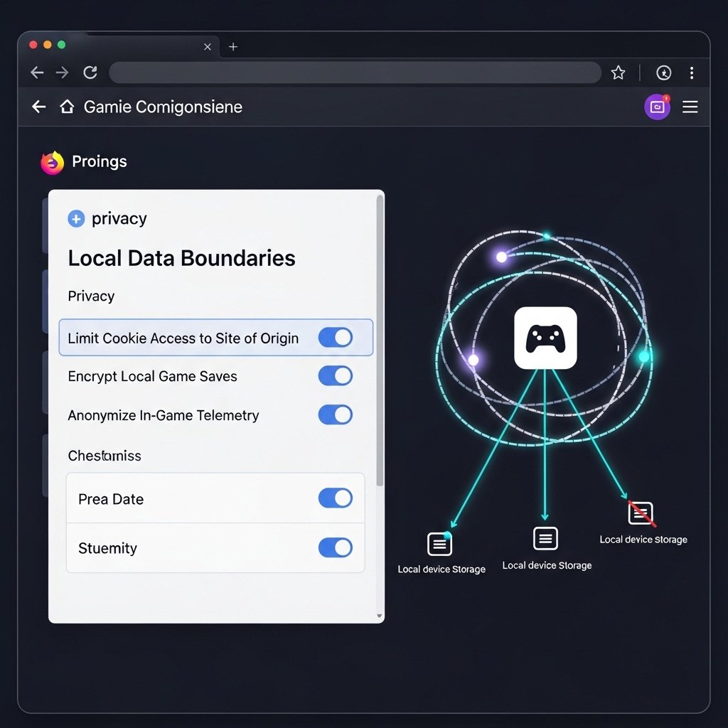This screenshot has height=728, width=728.
Task: Click the blue plus icon beside privacy
Action: [76, 219]
